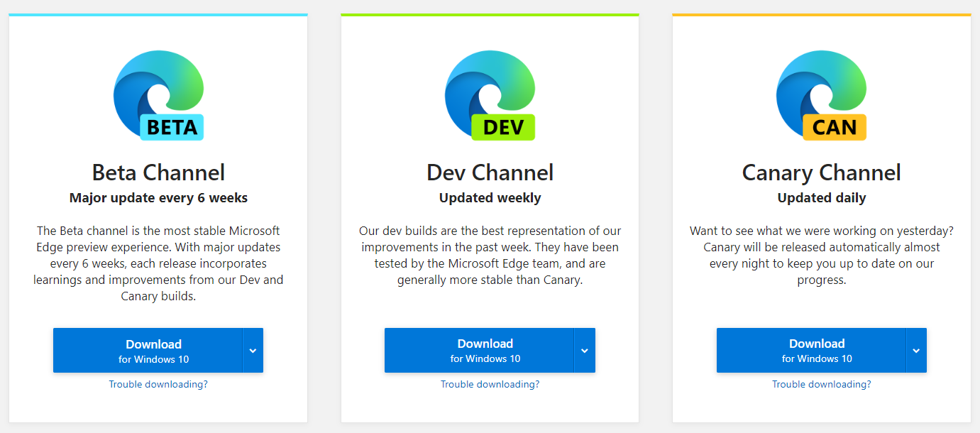Select the Beta Channel heading

coord(158,172)
